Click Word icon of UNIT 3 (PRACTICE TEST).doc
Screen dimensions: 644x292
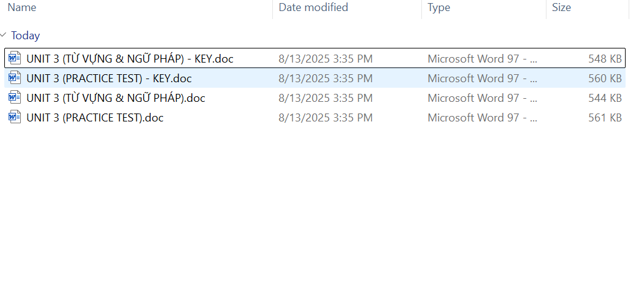[x=15, y=118]
